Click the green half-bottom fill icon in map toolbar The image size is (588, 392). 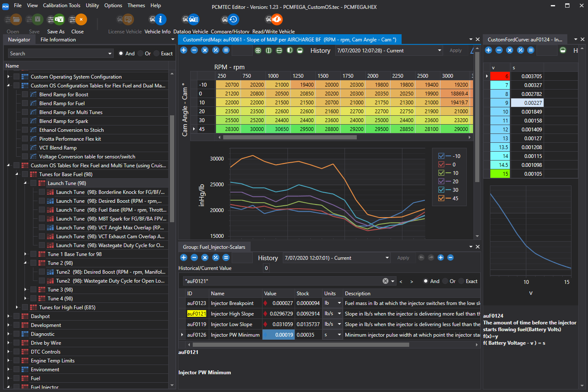click(x=300, y=50)
